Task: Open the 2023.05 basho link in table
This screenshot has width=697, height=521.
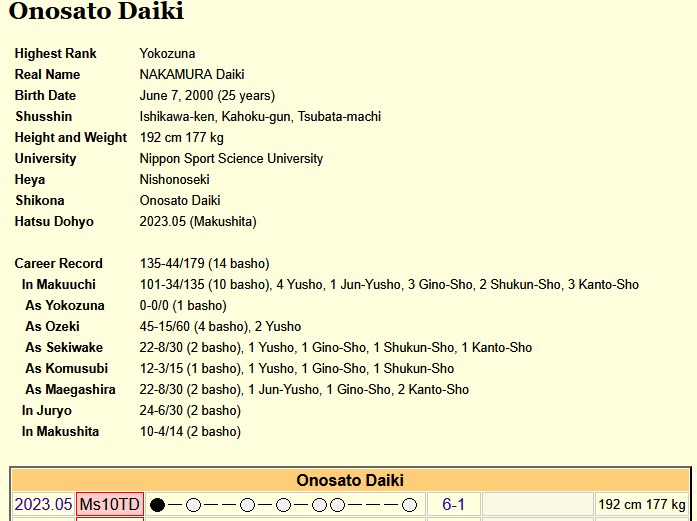Action: (43, 505)
